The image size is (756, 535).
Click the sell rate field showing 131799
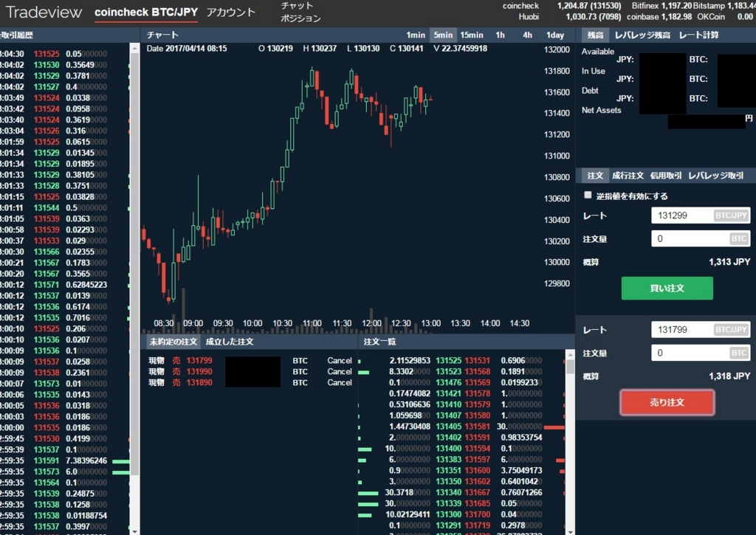point(701,330)
